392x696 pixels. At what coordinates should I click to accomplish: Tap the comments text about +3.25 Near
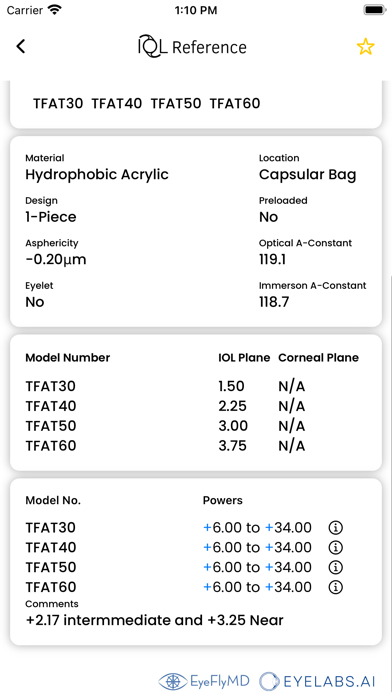(x=154, y=620)
